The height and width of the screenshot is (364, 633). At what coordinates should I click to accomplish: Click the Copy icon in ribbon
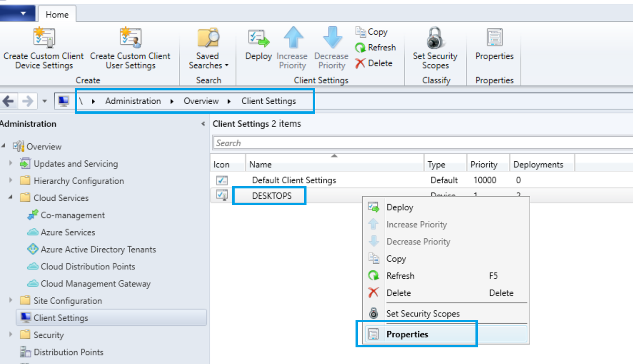(x=361, y=32)
